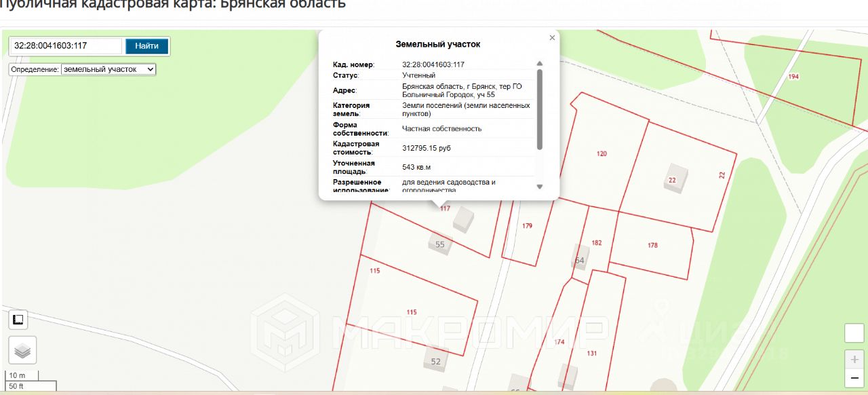Click the popup vertical scrollbar thumb
Image resolution: width=868 pixels, height=395 pixels.
click(540, 109)
